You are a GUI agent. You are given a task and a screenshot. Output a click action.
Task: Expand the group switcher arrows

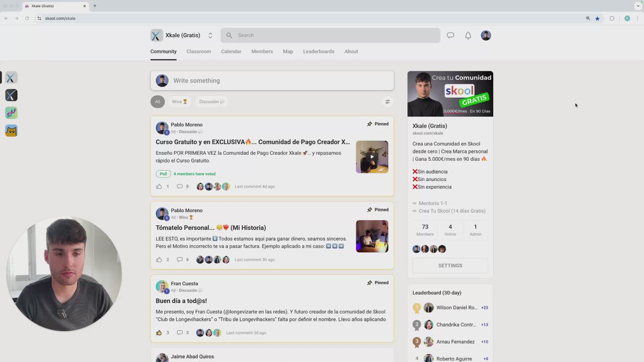(210, 35)
